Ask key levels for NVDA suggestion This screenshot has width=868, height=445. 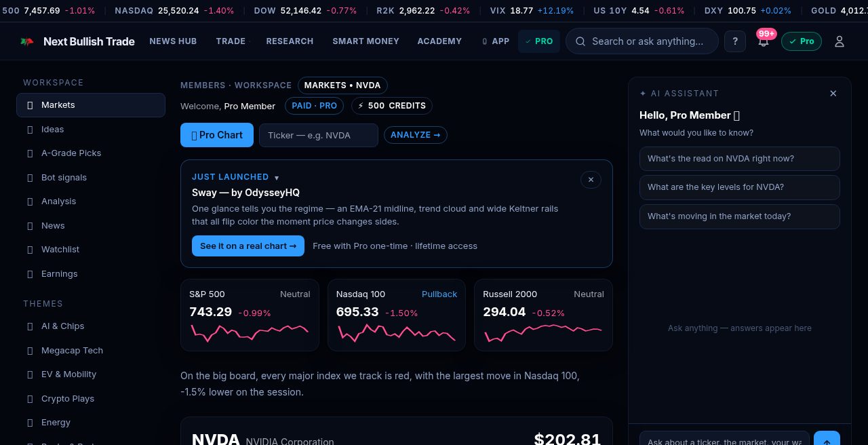(740, 187)
